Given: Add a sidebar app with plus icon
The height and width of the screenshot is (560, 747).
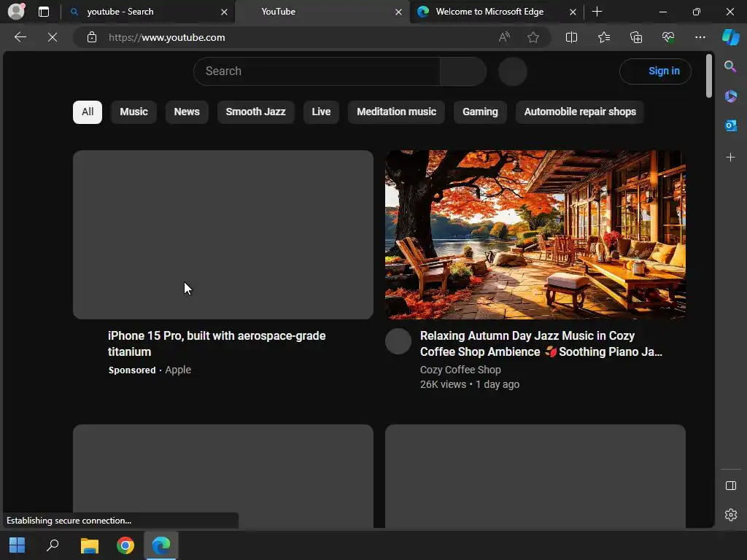Looking at the screenshot, I should click(730, 157).
